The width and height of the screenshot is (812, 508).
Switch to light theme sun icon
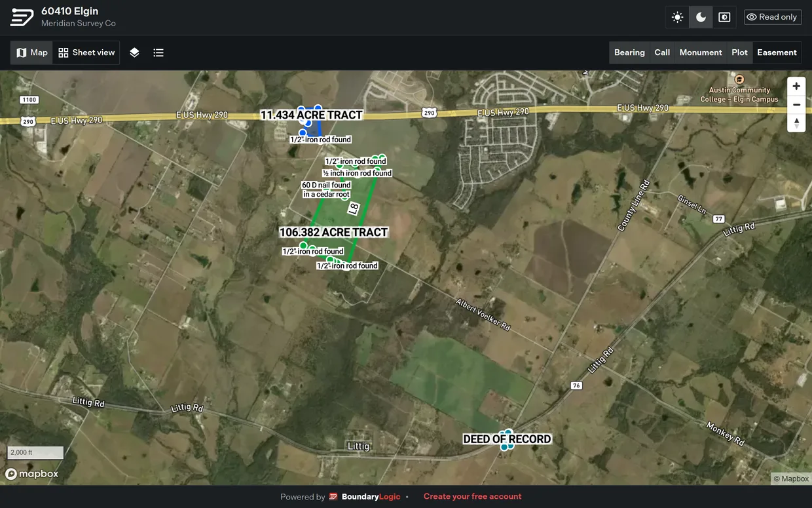coord(677,17)
